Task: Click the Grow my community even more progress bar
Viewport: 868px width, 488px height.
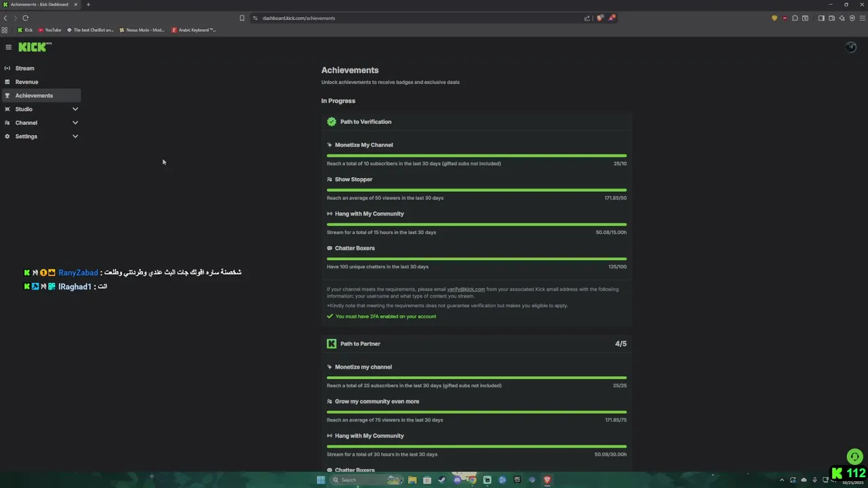Action: (x=477, y=412)
